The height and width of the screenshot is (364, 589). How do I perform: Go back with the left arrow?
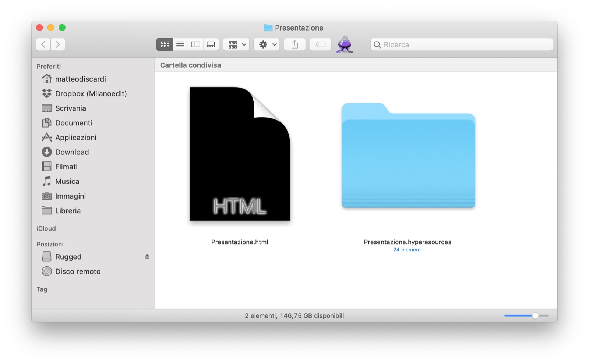click(x=43, y=44)
